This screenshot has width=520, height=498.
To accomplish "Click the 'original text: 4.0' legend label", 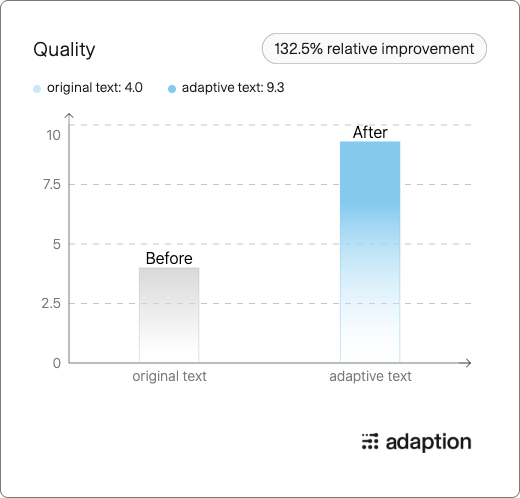I will pos(95,88).
